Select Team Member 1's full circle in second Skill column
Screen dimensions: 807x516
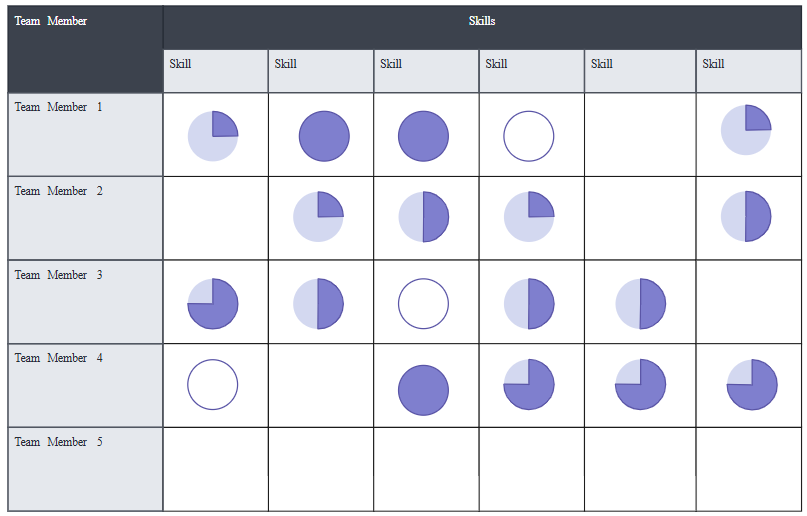(324, 136)
